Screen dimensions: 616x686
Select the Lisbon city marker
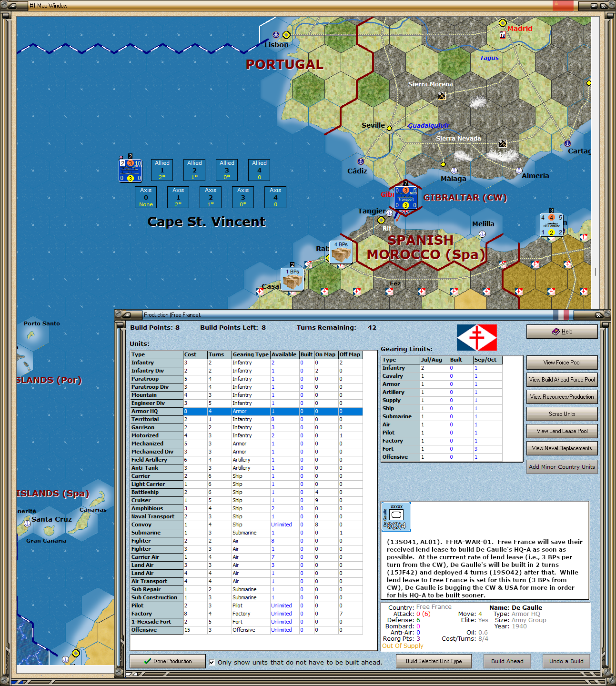286,35
